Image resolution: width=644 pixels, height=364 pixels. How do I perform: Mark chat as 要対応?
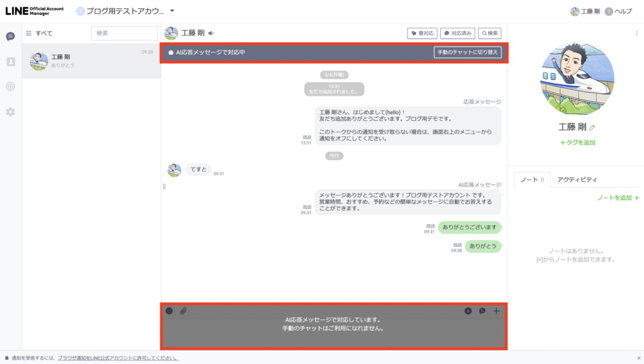(x=422, y=33)
